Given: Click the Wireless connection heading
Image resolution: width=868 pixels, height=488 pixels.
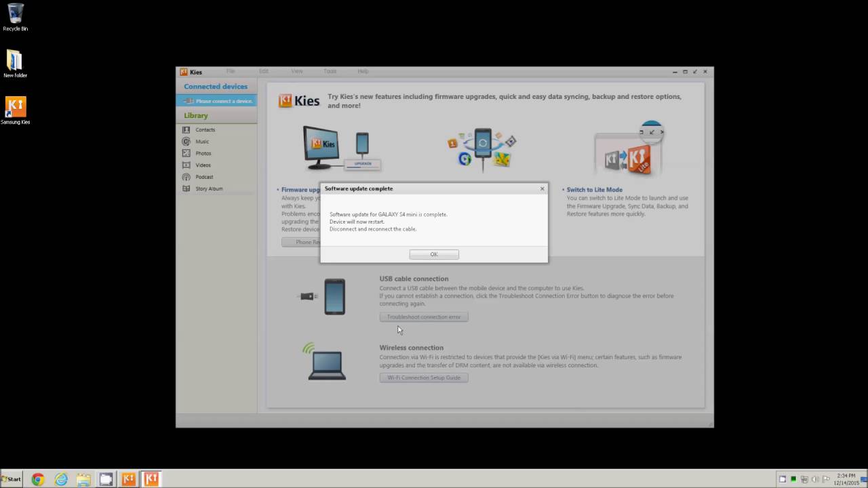Looking at the screenshot, I should [x=412, y=348].
